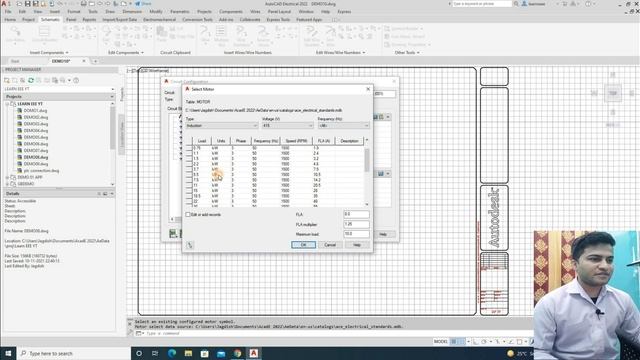Select plc connection.dwg in project tree
This screenshot has width=640, height=360.
pos(41,171)
